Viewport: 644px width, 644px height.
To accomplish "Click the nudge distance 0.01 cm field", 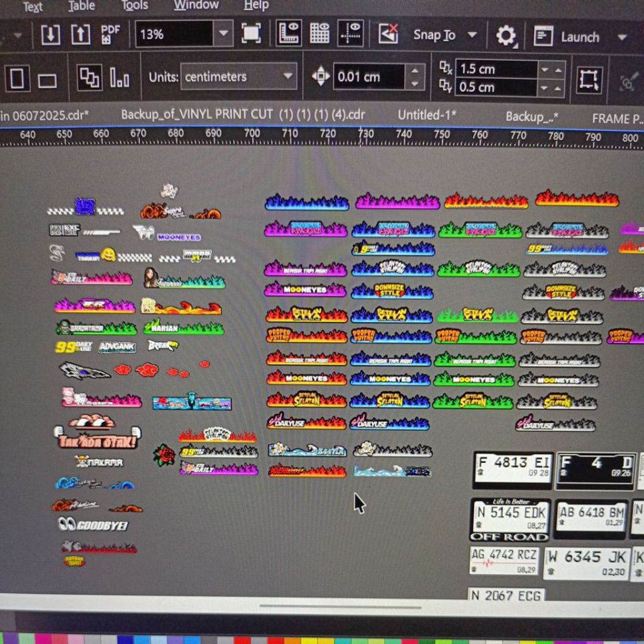I will [369, 77].
